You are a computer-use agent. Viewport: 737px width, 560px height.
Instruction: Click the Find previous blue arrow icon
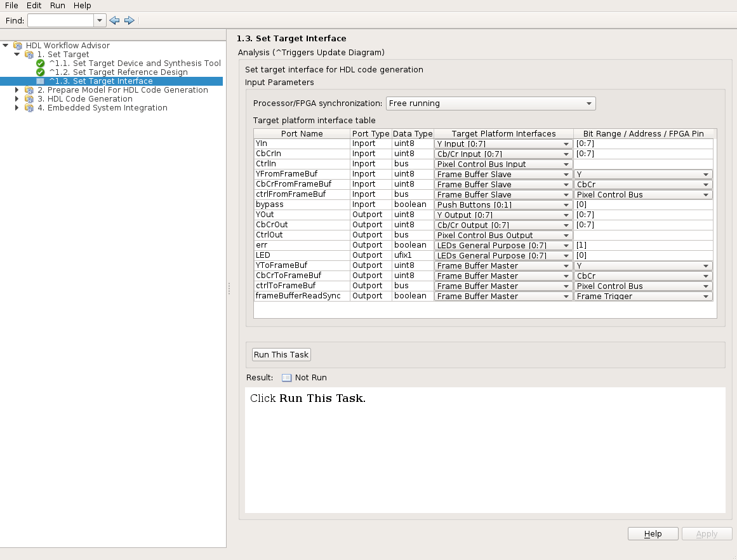click(x=114, y=20)
